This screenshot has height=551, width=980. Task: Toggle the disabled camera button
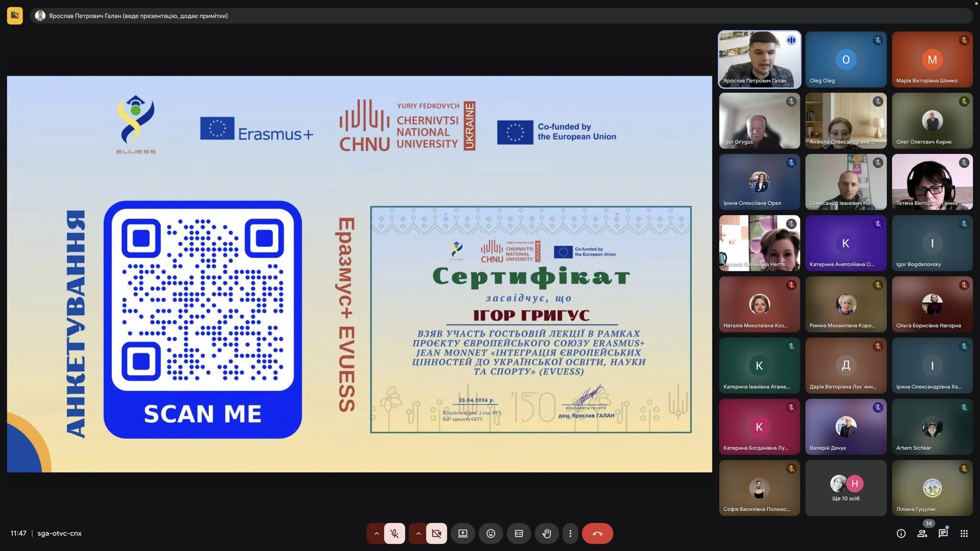tap(436, 533)
